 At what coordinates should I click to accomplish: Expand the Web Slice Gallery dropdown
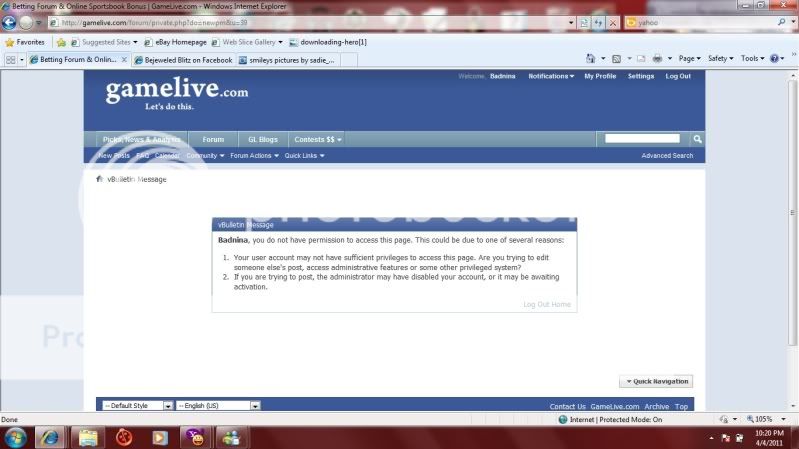[x=280, y=42]
